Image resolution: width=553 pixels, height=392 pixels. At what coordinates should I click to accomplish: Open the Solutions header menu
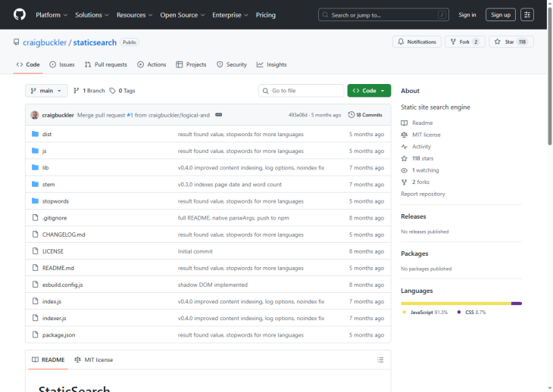pyautogui.click(x=92, y=14)
